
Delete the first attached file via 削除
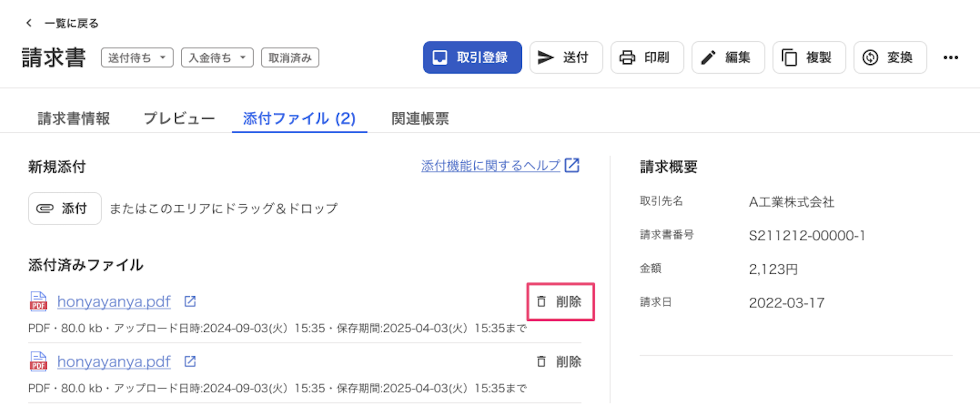[x=559, y=302]
